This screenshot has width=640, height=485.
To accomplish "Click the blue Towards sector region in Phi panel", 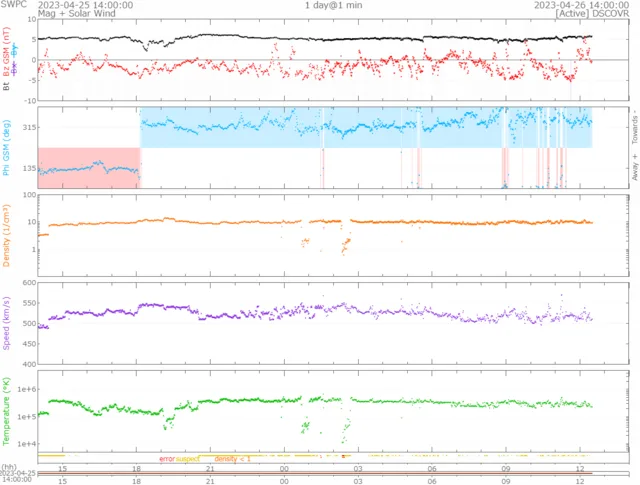I will click(x=366, y=127).
